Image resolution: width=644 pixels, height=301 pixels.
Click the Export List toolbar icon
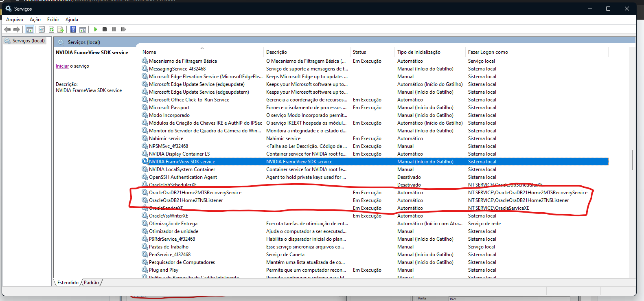61,29
